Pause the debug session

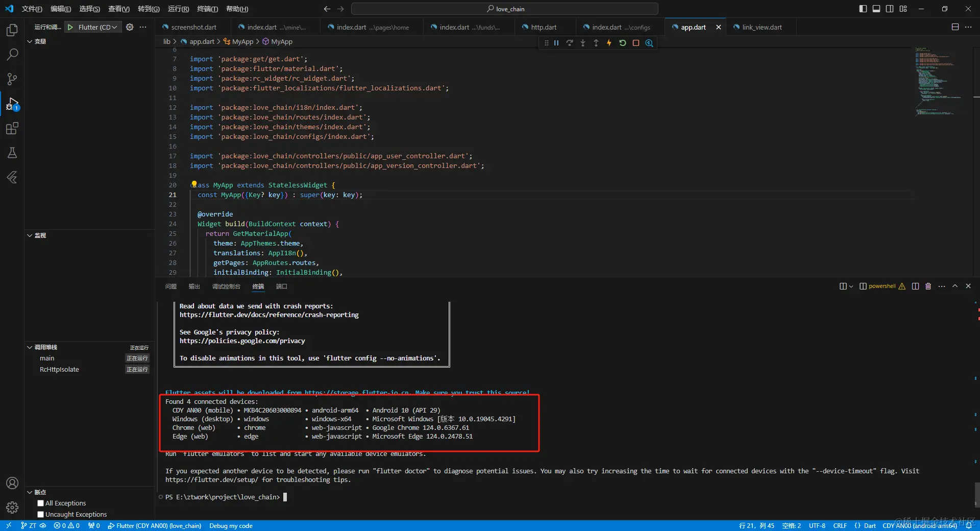point(556,43)
